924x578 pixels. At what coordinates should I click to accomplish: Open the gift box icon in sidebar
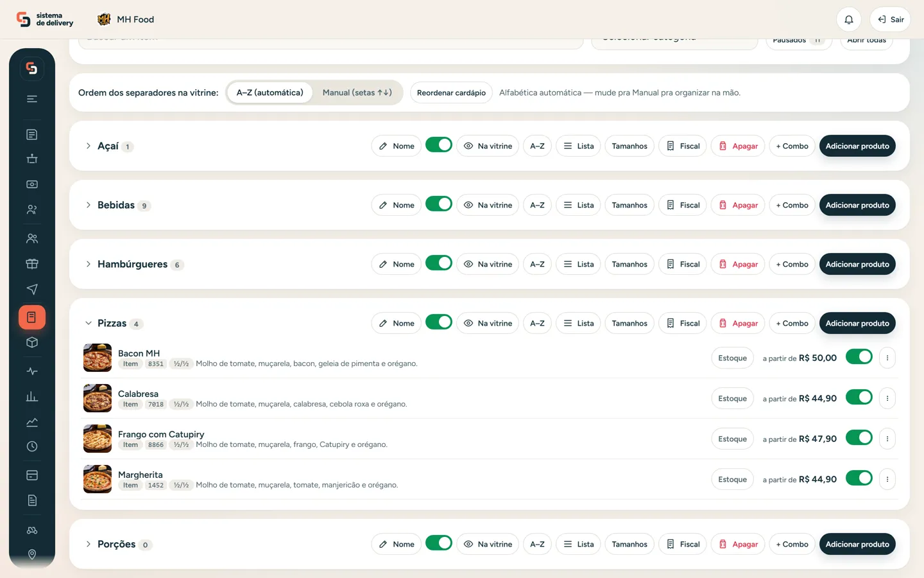point(32,263)
